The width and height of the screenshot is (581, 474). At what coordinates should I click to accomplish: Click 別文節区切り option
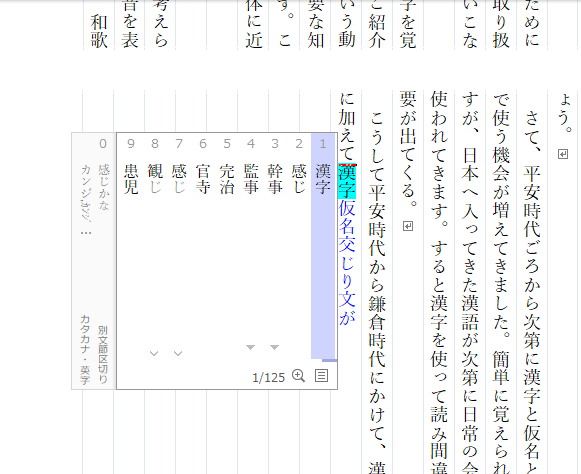103,355
